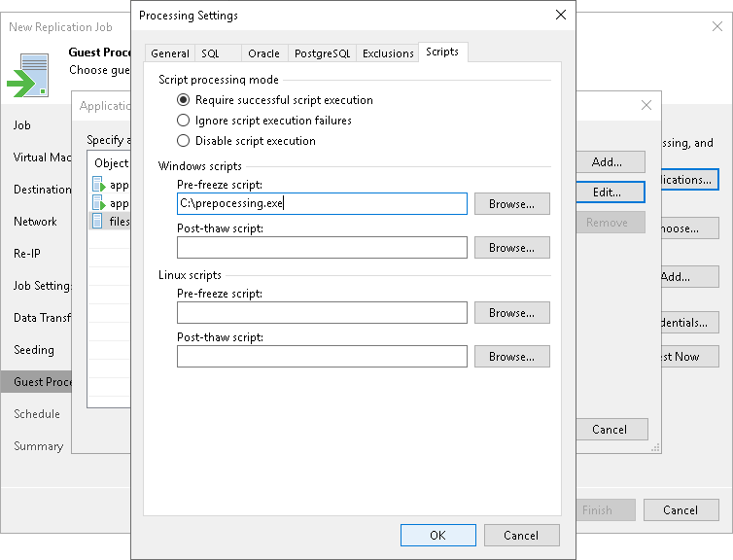Click the fileserver VM icon in list
733x560 pixels.
97,222
